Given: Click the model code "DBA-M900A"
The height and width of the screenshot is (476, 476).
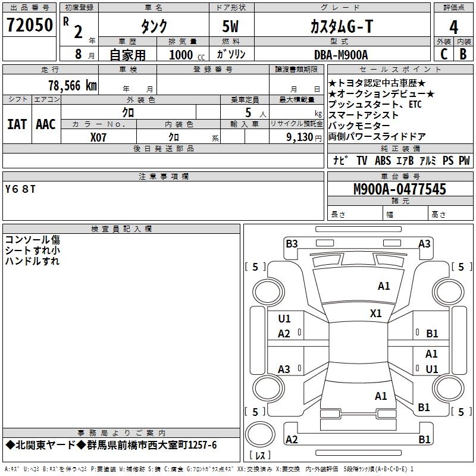Looking at the screenshot, I should (x=341, y=55).
